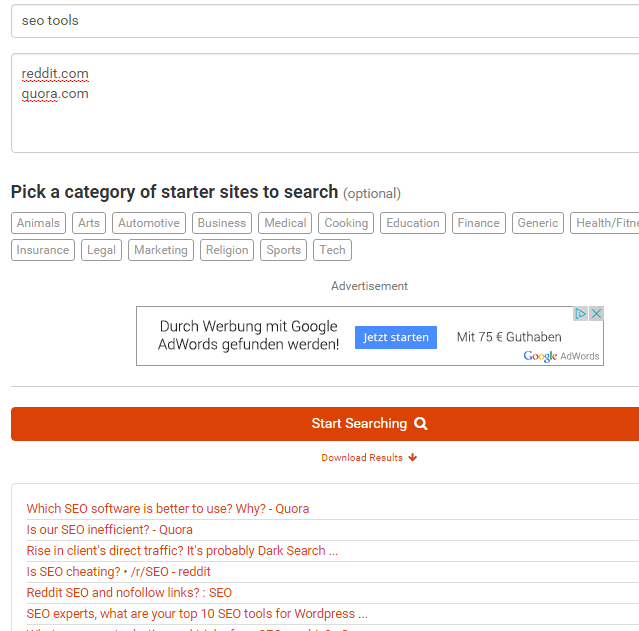Open 'Reddit SEO and nofollow links?' result

129,593
